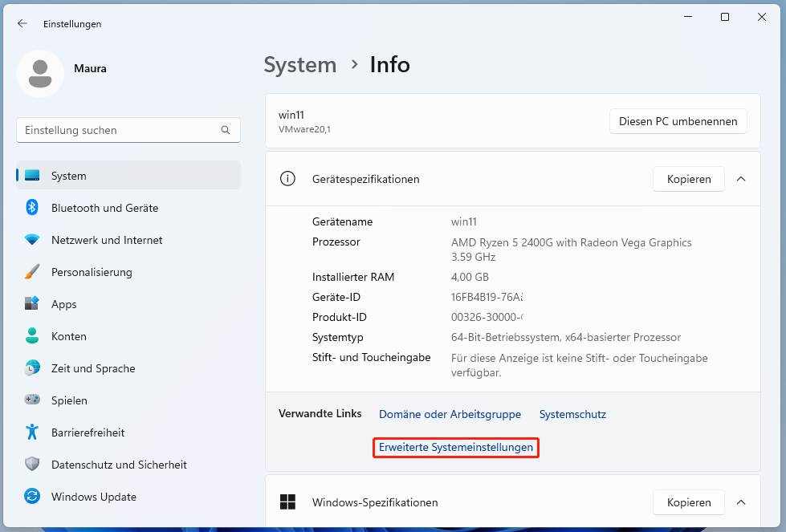The width and height of the screenshot is (786, 532).
Task: Collapse the Gerätespezifikationen section chevron
Action: 741,179
